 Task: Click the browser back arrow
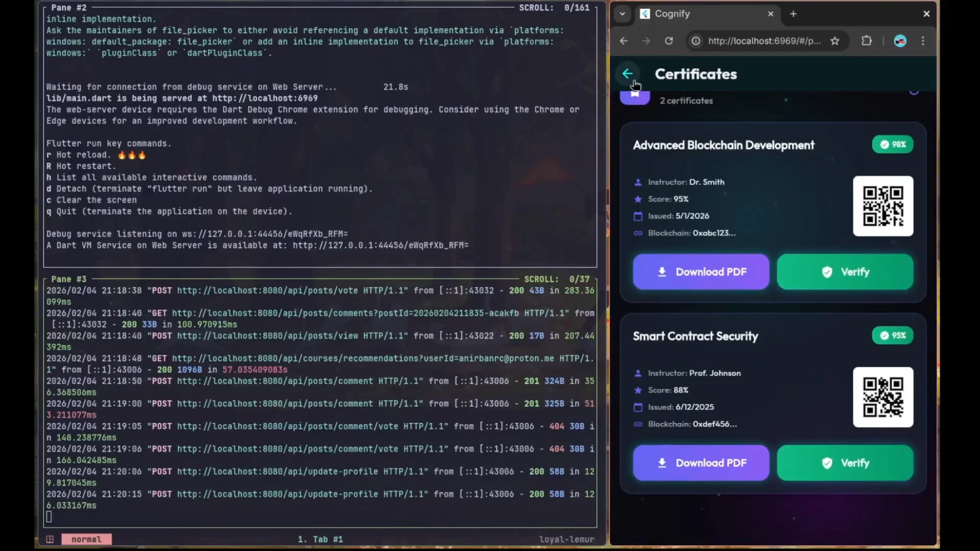tap(624, 41)
